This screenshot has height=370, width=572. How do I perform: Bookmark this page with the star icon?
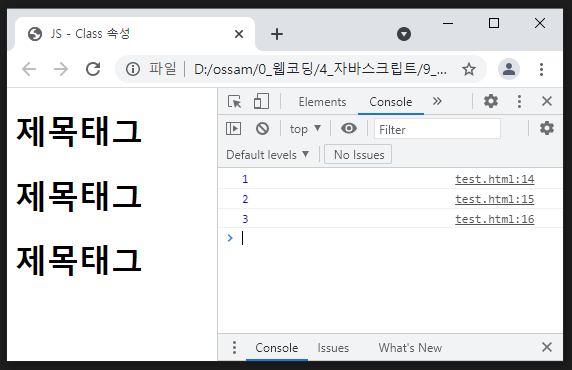(469, 69)
